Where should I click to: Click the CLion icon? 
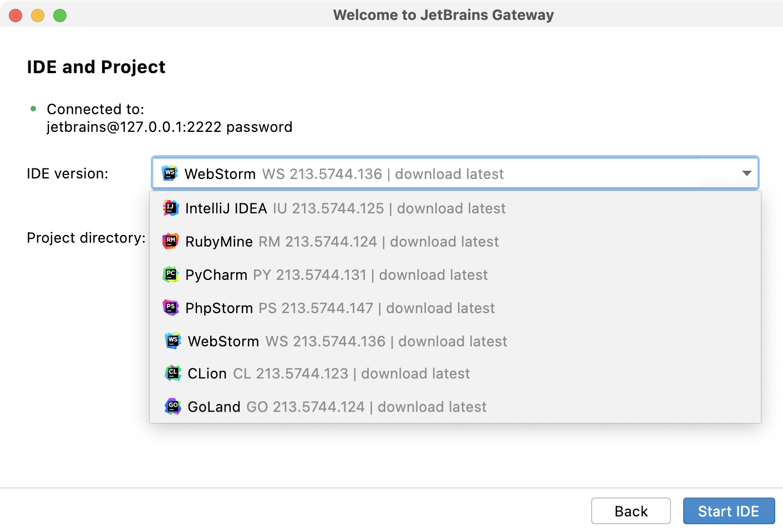(x=172, y=373)
